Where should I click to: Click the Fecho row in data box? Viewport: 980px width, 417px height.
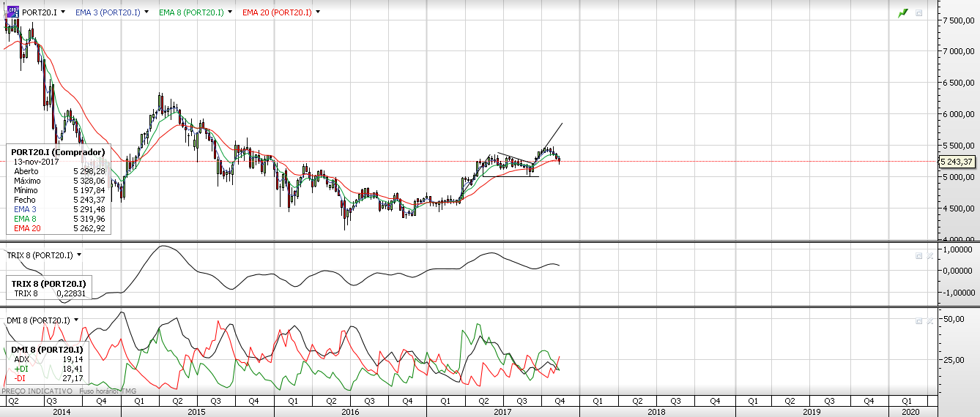click(59, 199)
